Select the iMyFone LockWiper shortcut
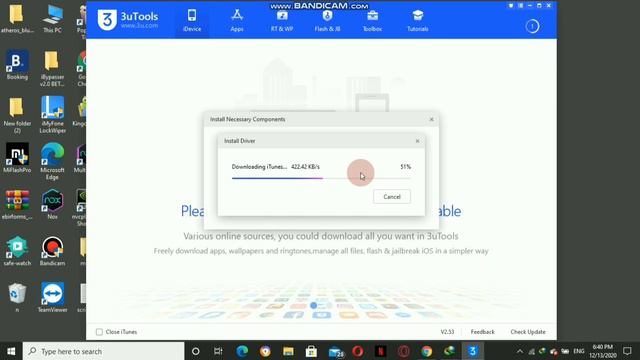640x360 pixels. (52, 115)
